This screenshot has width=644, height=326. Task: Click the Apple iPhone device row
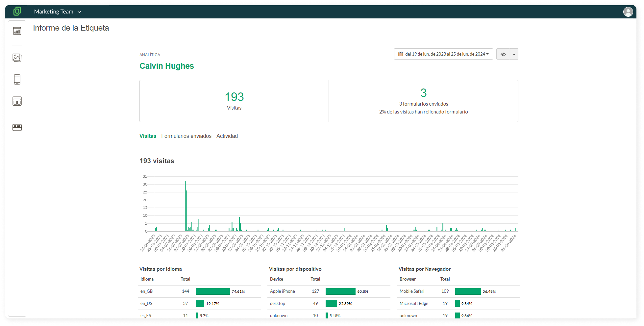point(329,291)
